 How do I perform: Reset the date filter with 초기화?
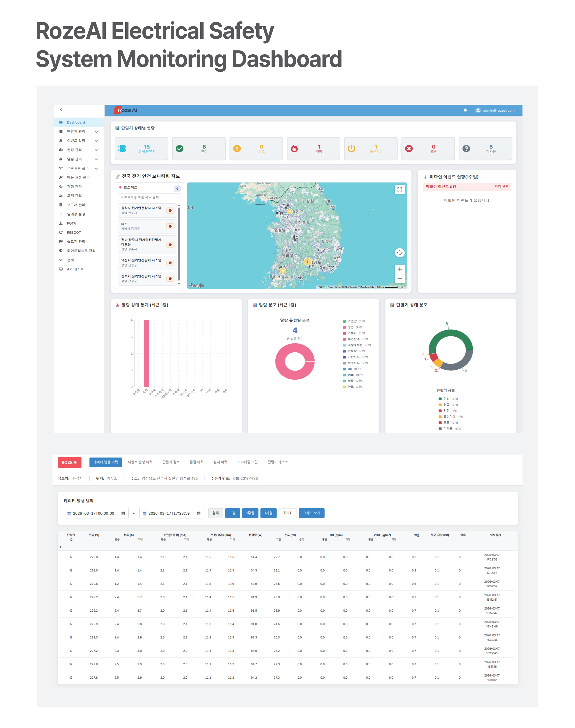click(x=288, y=513)
